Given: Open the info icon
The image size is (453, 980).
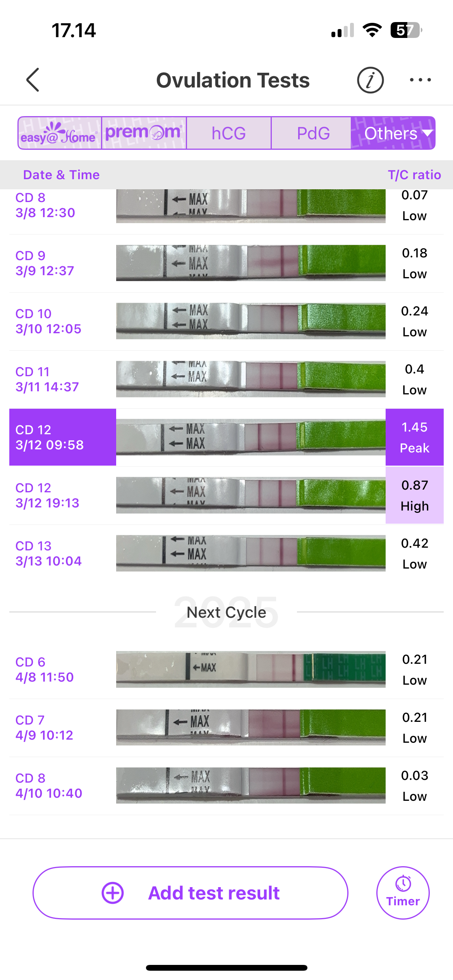Looking at the screenshot, I should (x=370, y=80).
